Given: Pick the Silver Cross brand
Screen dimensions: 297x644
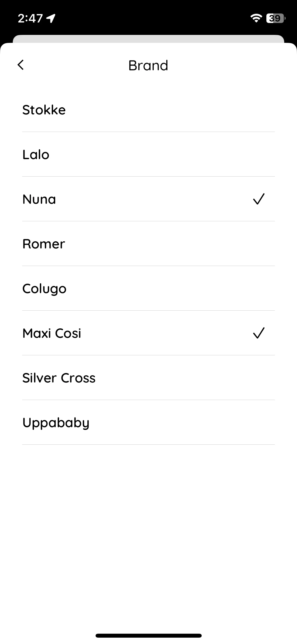Looking at the screenshot, I should pos(148,378).
